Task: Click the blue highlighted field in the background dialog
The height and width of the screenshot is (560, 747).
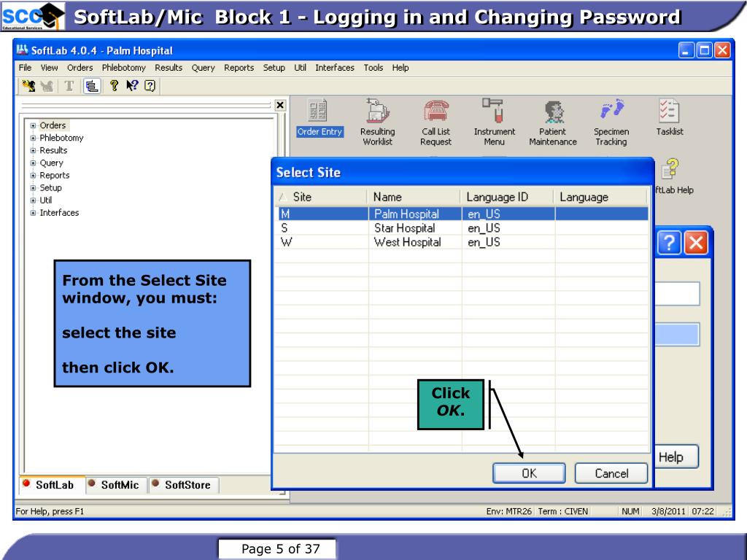Action: [678, 334]
